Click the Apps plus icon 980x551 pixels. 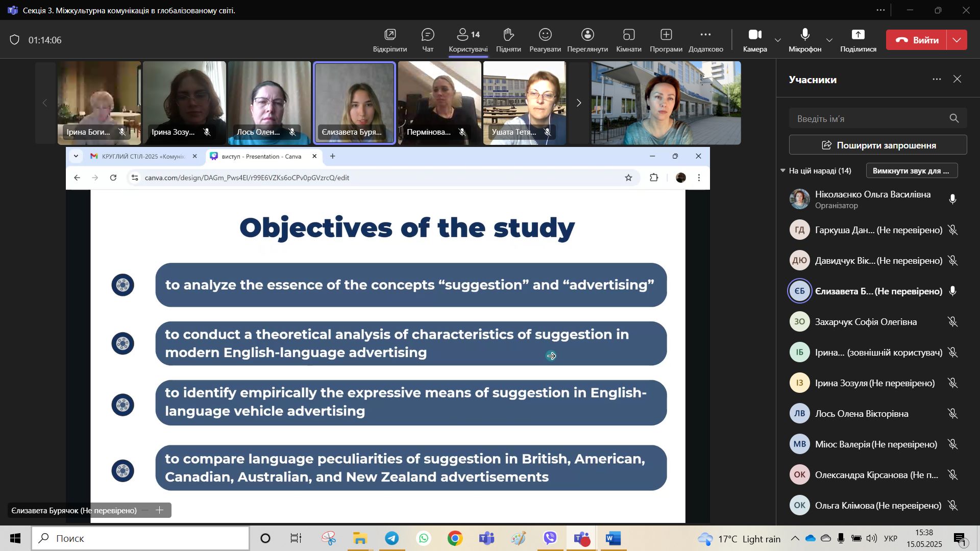point(666,35)
